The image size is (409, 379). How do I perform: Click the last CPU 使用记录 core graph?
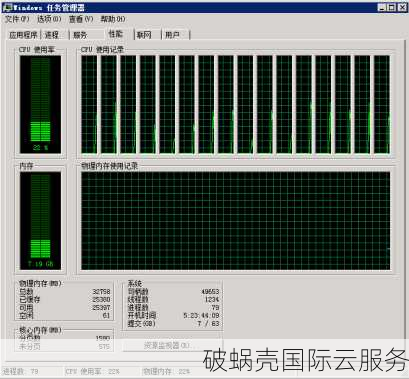pos(382,104)
